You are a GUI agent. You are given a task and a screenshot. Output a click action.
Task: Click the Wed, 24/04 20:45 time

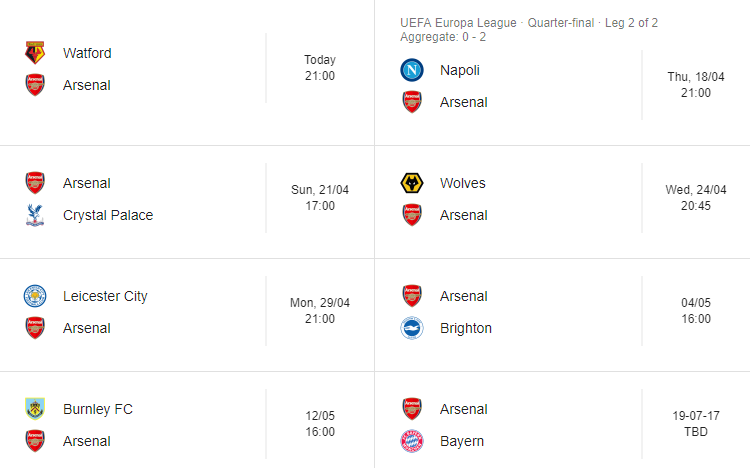click(696, 198)
